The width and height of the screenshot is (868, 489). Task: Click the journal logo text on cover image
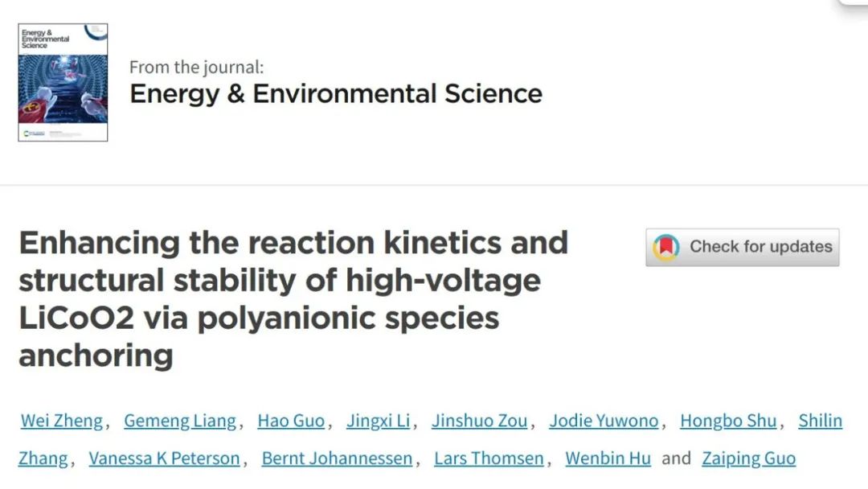coord(45,39)
